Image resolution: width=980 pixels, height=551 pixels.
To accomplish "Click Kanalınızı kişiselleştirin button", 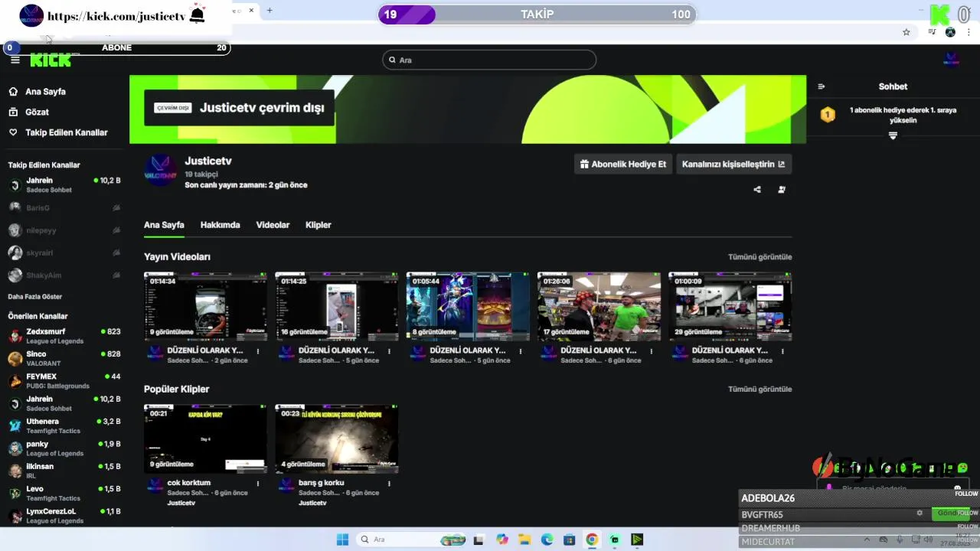I will point(733,165).
